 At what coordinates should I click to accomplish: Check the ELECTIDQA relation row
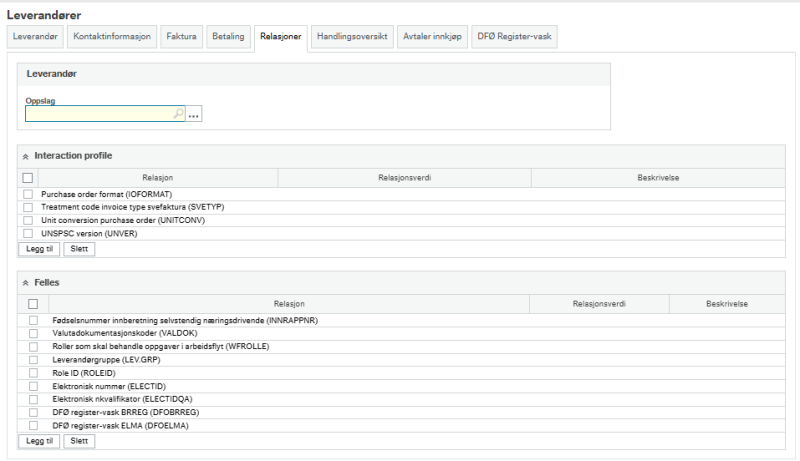pos(33,399)
